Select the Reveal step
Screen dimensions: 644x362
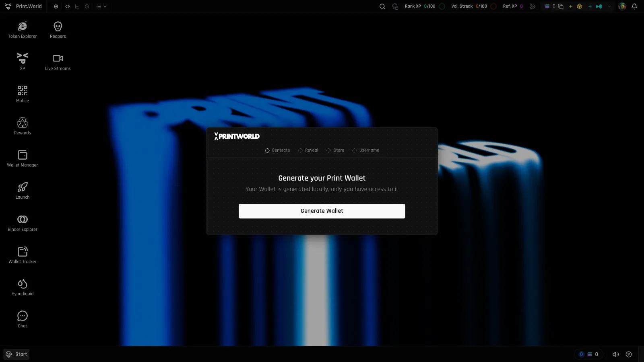tap(308, 150)
